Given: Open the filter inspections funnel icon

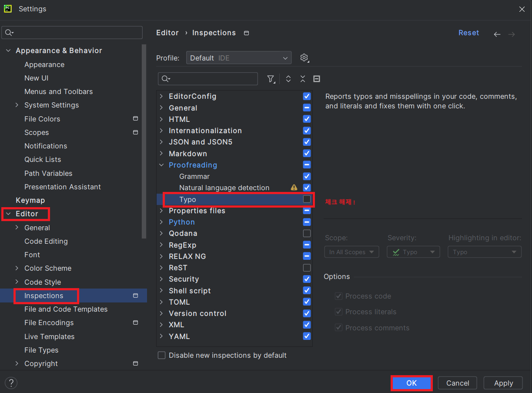Looking at the screenshot, I should (x=271, y=79).
